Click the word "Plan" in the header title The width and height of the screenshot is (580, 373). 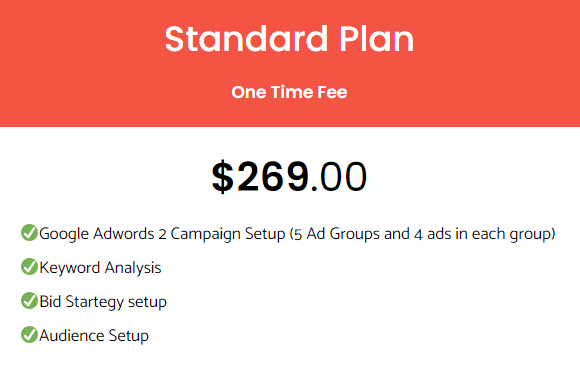[x=377, y=39]
